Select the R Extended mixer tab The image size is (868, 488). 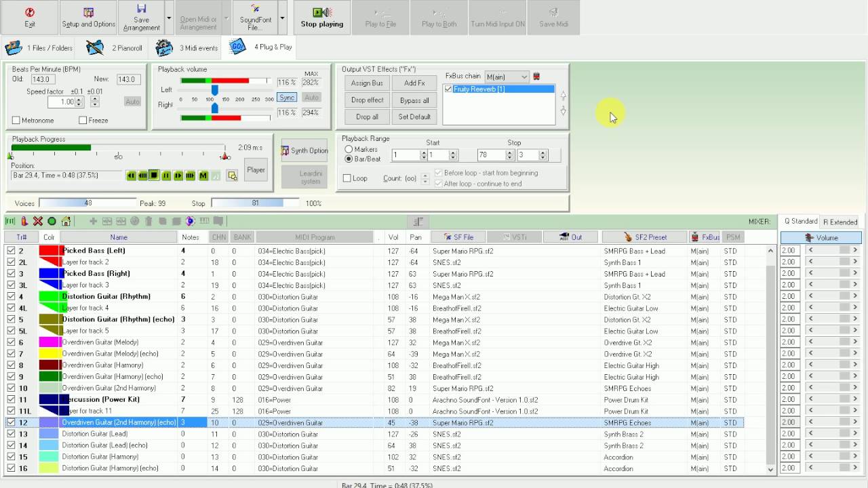pyautogui.click(x=840, y=222)
